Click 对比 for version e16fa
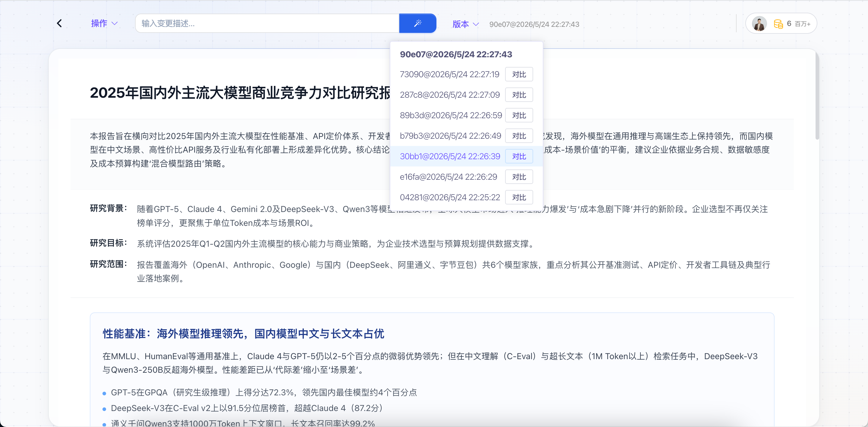The height and width of the screenshot is (427, 868). click(x=519, y=177)
